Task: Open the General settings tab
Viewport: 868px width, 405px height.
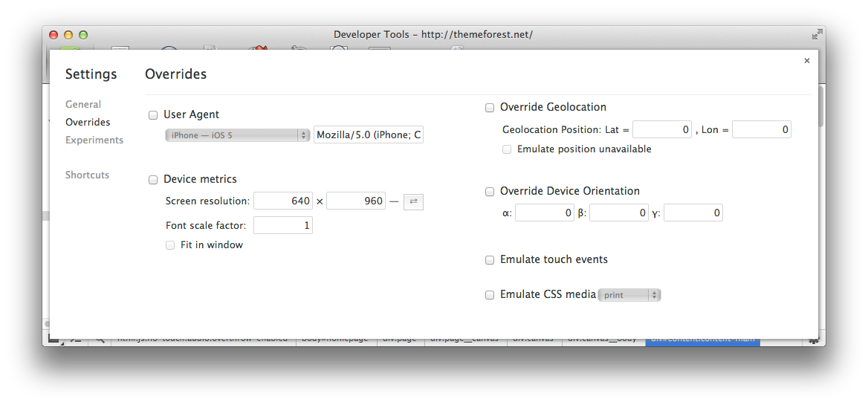Action: [x=83, y=104]
